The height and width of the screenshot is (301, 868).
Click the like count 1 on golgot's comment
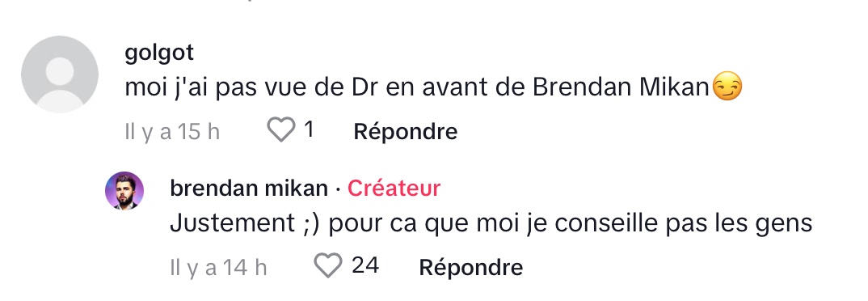click(309, 130)
